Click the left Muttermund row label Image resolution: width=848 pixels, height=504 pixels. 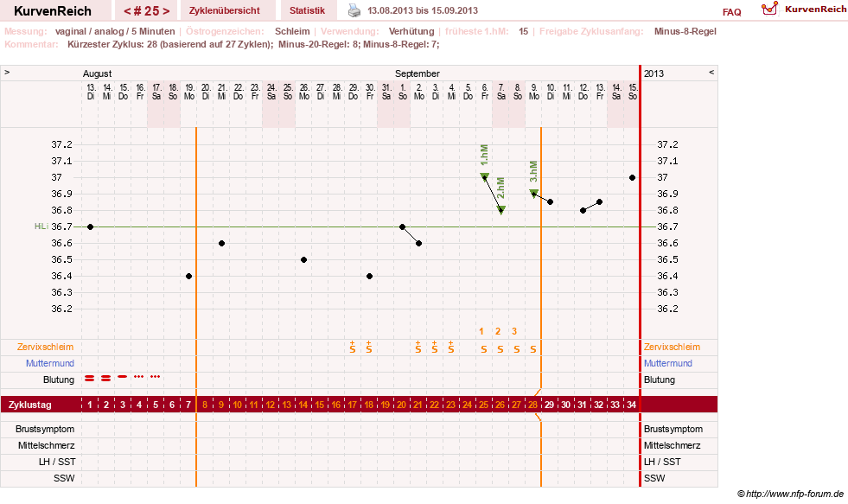click(50, 363)
